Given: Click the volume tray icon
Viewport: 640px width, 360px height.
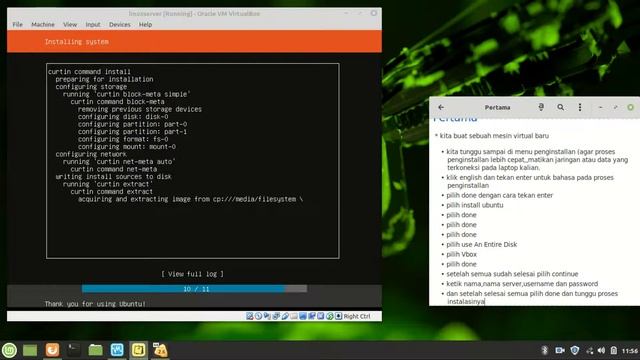Looking at the screenshot, I should tap(601, 350).
